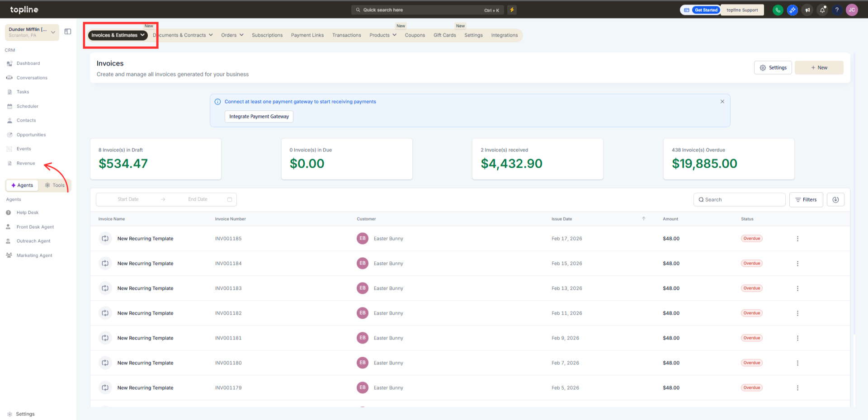Click the topline logo

[24, 9]
